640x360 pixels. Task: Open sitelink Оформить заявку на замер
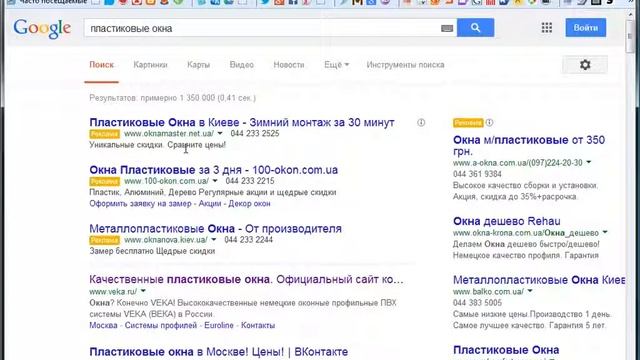pos(140,204)
